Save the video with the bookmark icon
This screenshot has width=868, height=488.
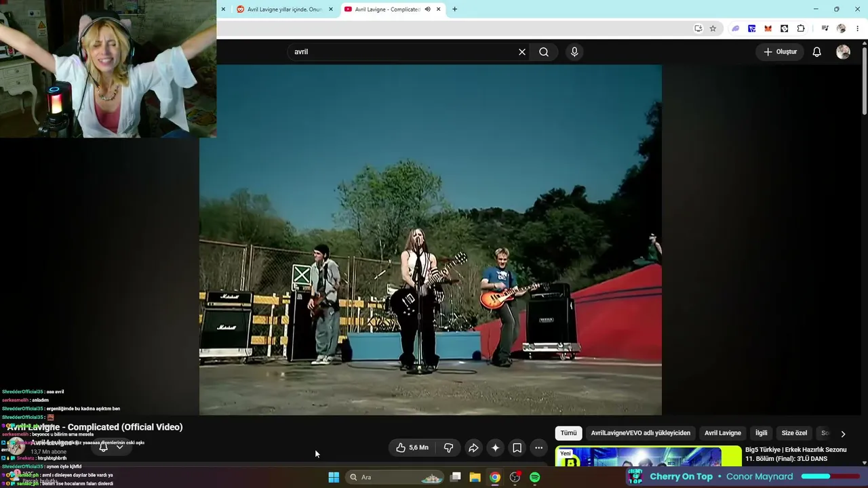[x=517, y=447]
